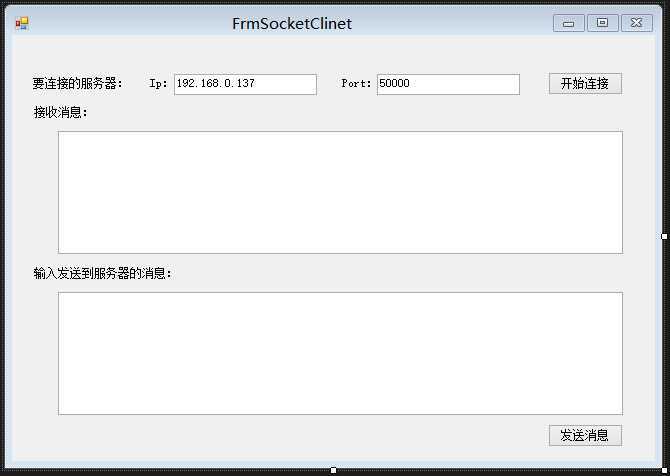Viewport: 670px width, 476px height.
Task: Minimize the FrmSocketClinet window
Action: (569, 23)
